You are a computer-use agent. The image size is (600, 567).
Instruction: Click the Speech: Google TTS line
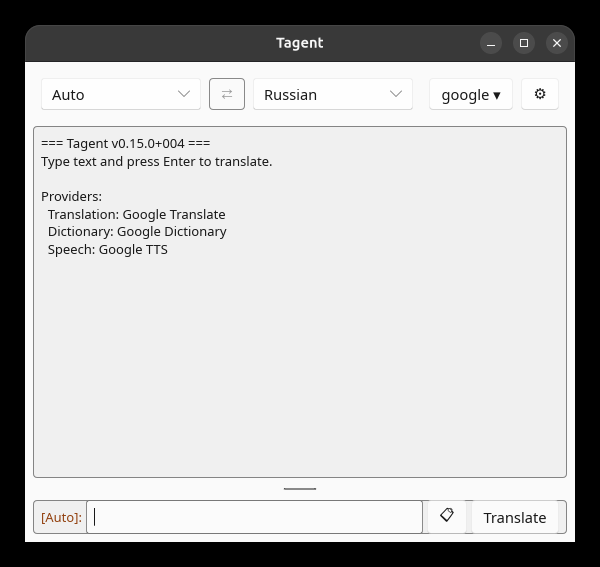[x=108, y=249]
